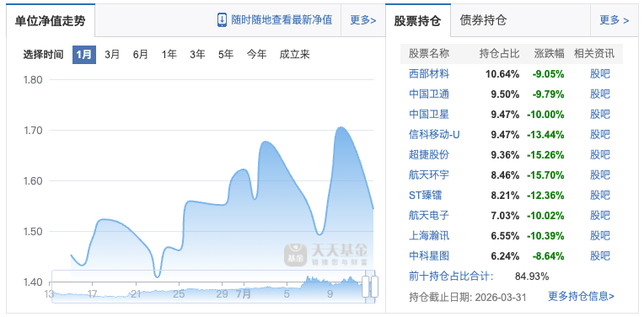
Task: Open the 超捷股份 stock link
Action: [429, 155]
